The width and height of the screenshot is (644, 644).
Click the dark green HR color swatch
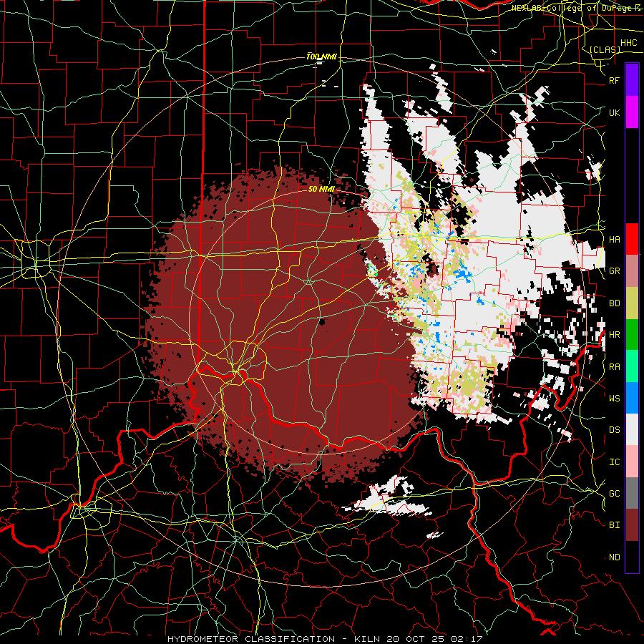point(632,335)
